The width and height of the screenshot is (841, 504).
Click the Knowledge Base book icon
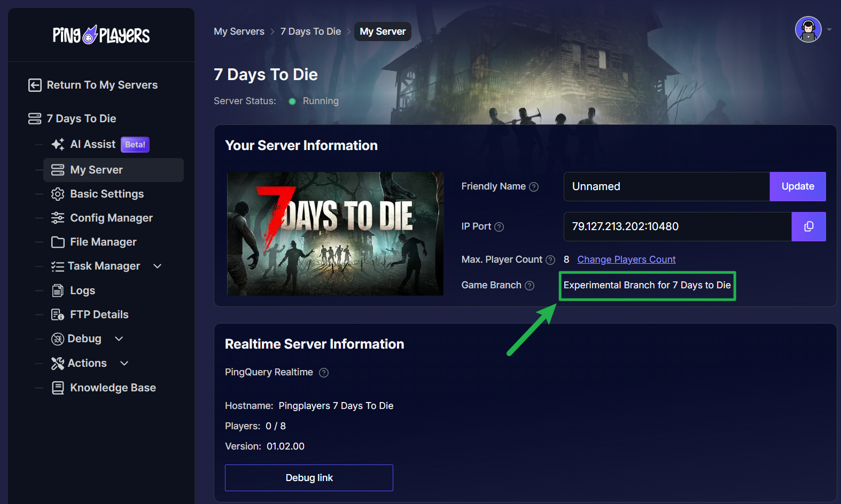(58, 388)
